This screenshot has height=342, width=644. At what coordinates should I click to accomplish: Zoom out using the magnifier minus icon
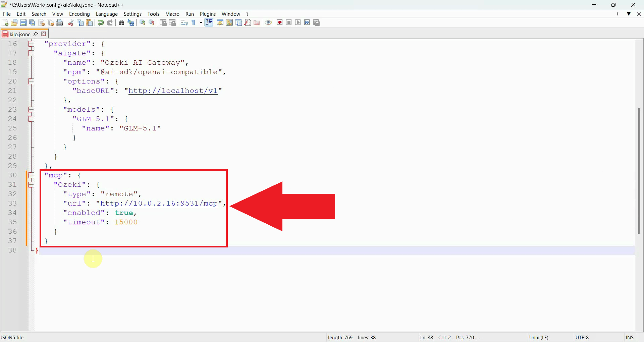tap(152, 22)
